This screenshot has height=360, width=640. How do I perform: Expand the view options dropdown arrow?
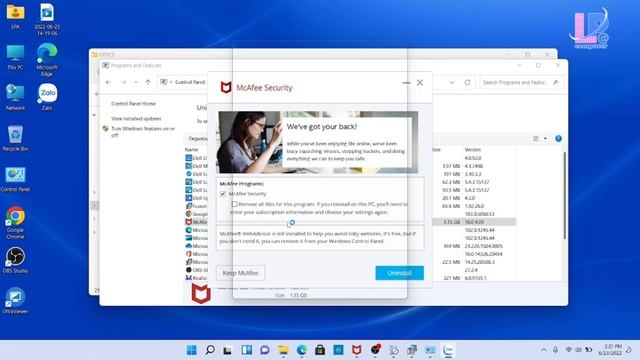click(545, 139)
